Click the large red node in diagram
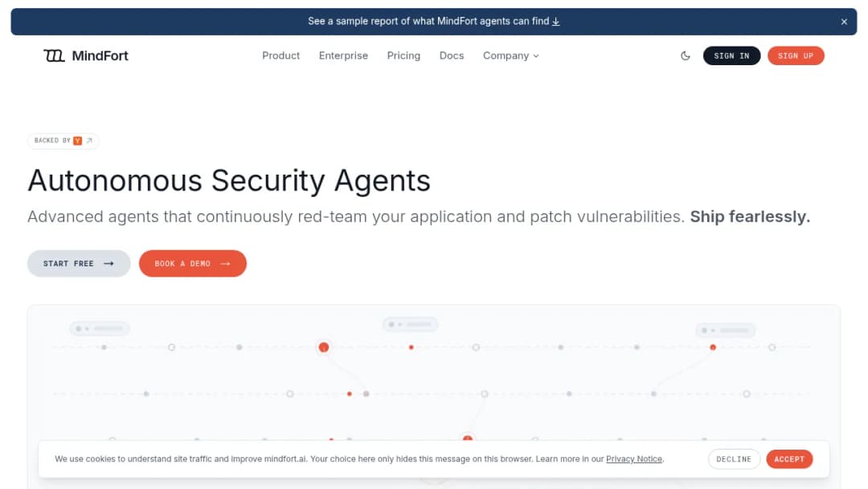This screenshot has height=489, width=868. 324,347
